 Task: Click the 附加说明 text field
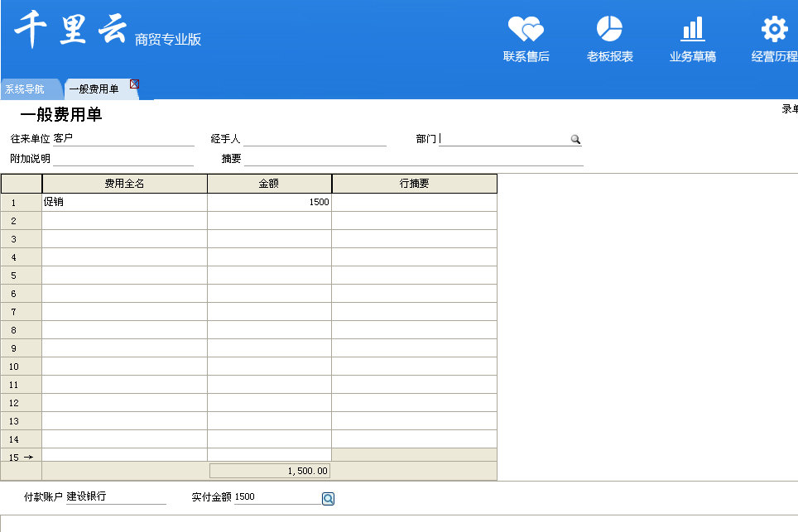123,159
